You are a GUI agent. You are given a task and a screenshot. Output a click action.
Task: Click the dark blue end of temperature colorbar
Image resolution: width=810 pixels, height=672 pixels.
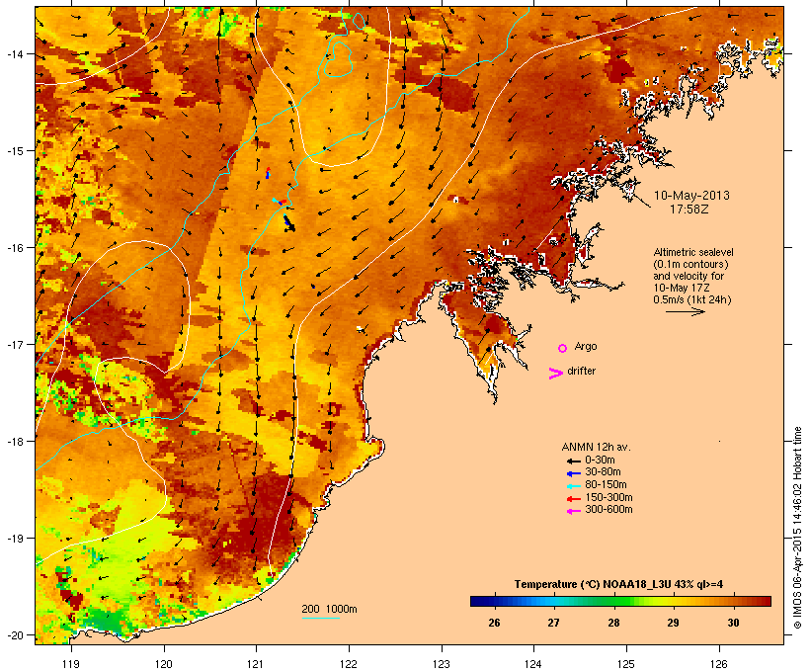(x=478, y=601)
